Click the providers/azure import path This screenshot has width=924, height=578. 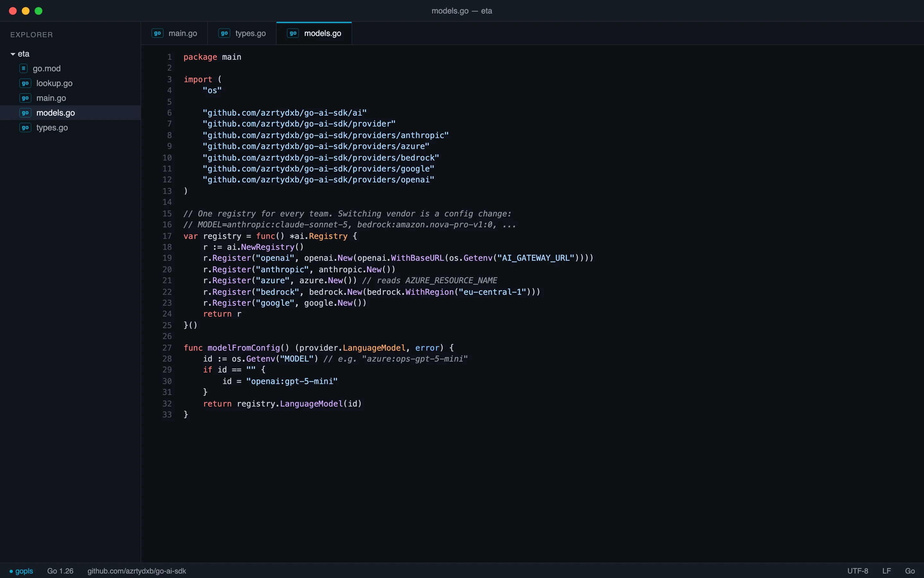[316, 146]
